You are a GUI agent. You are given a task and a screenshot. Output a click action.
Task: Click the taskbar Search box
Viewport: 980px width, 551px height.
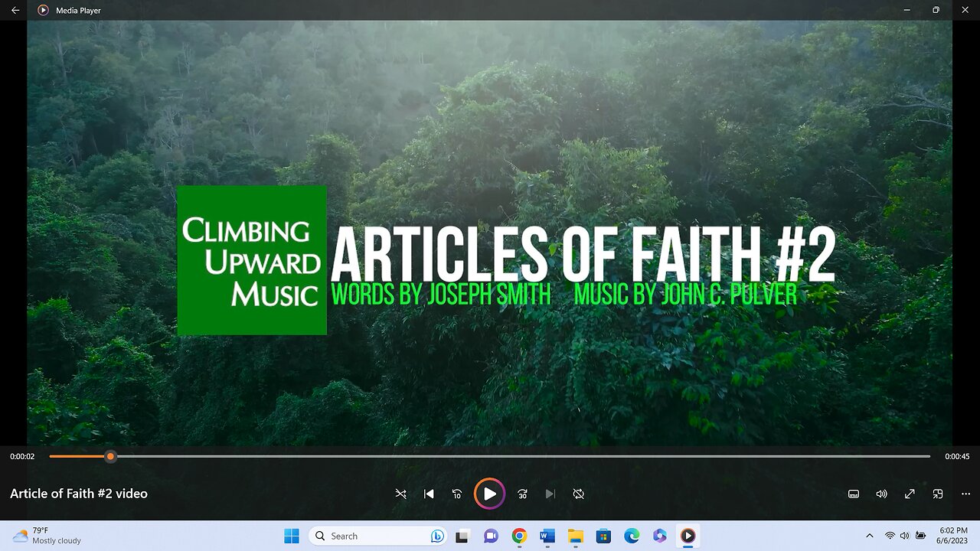pyautogui.click(x=379, y=536)
